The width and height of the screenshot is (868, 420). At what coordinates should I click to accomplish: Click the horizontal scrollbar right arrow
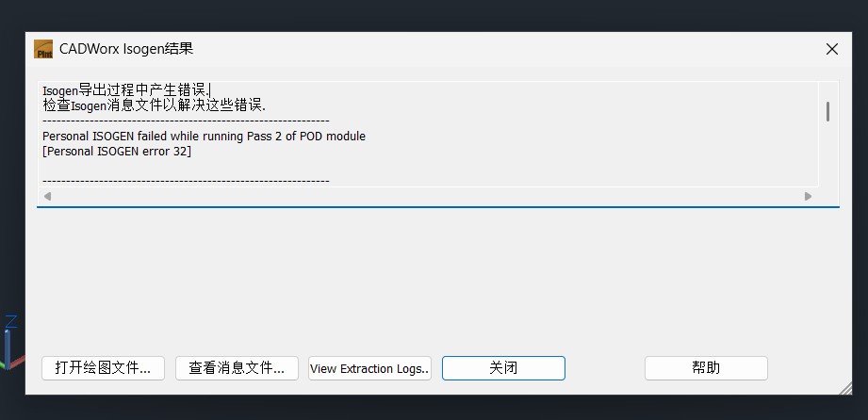coord(808,196)
